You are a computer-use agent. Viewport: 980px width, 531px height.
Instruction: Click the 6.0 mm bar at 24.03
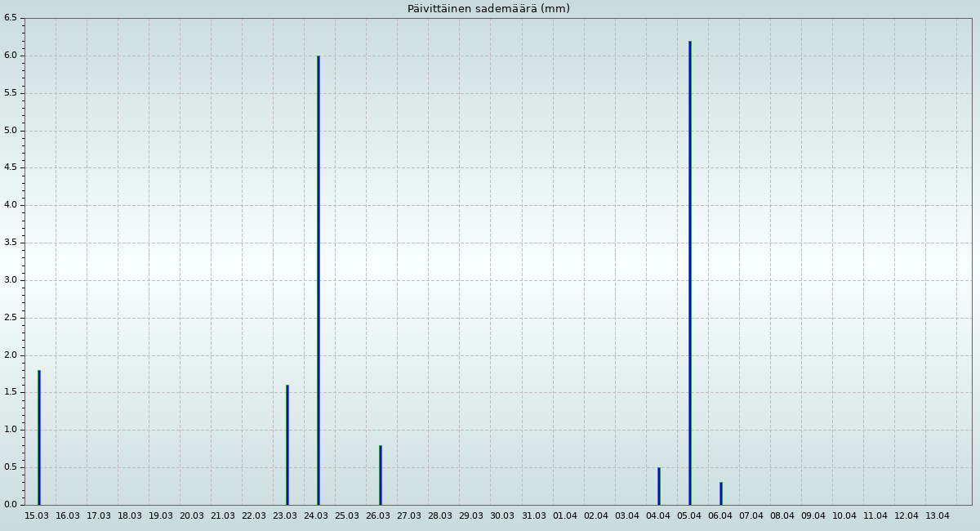[x=318, y=280]
